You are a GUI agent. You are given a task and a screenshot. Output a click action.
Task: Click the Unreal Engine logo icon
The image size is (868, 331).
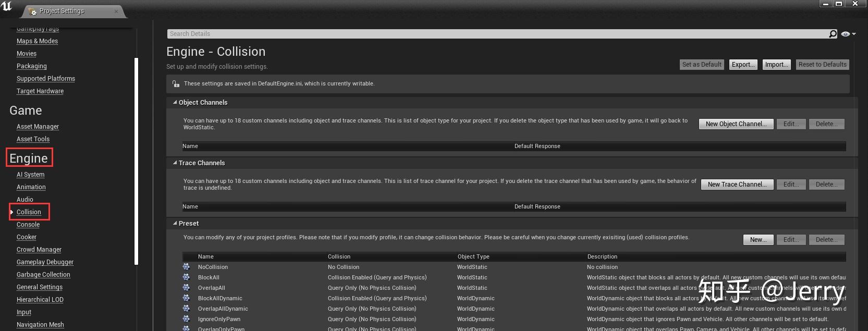pyautogui.click(x=7, y=6)
